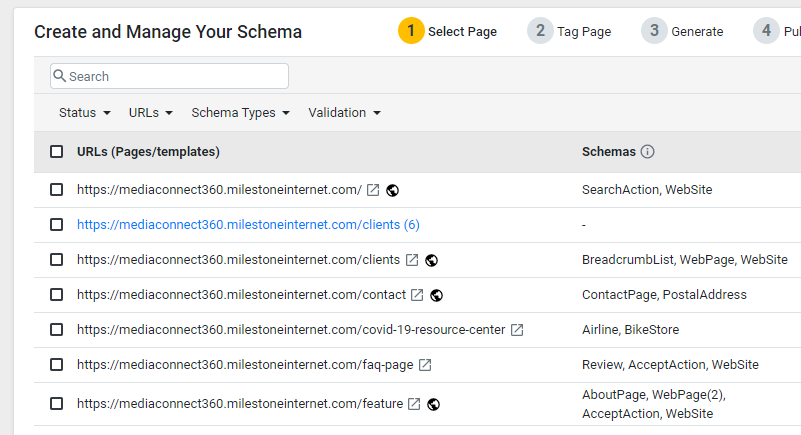Image resolution: width=801 pixels, height=435 pixels.
Task: Click globe icon beside /feature URL
Action: pos(433,404)
